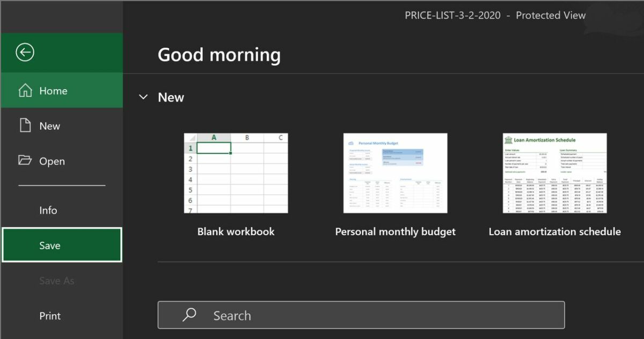Click the Good morning greeting heading
This screenshot has width=644, height=339.
click(219, 54)
